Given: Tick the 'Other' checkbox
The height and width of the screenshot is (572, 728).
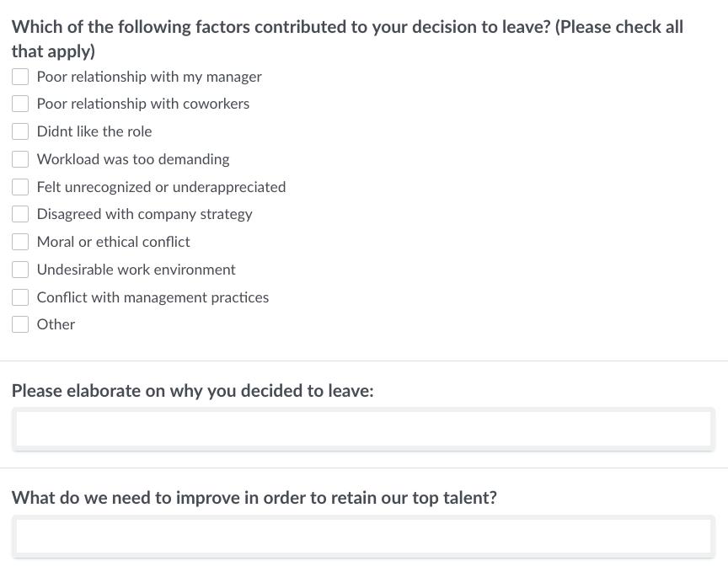Looking at the screenshot, I should coord(20,324).
